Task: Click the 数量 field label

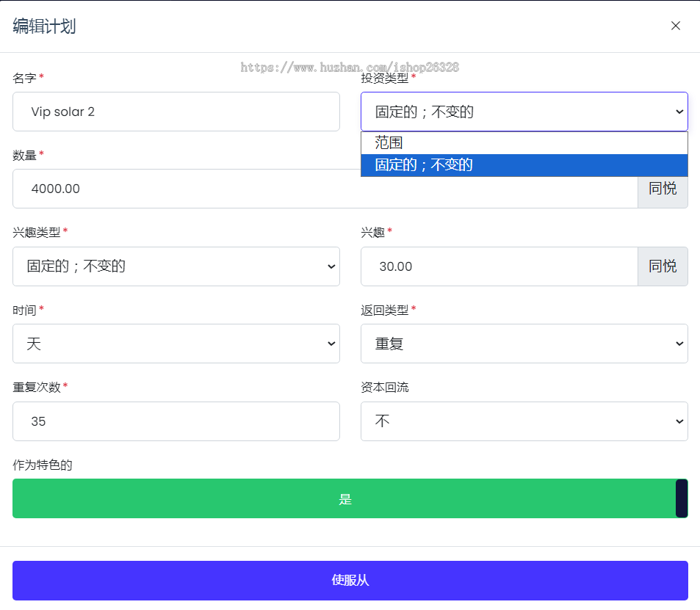Action: tap(24, 156)
